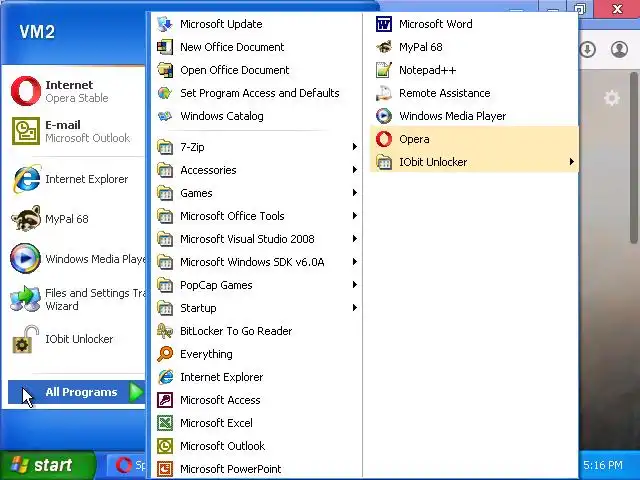Click the red Opera icon in highlighted submenu
640x480 pixels.
point(384,139)
